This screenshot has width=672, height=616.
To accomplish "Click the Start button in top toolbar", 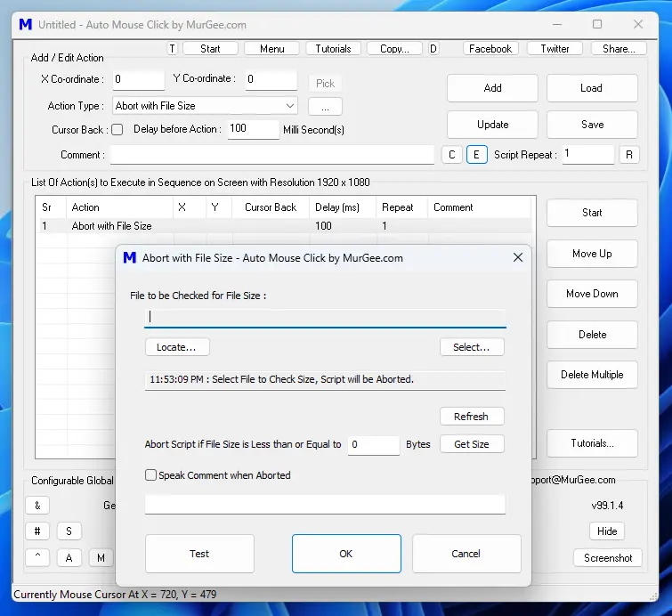I will 210,48.
